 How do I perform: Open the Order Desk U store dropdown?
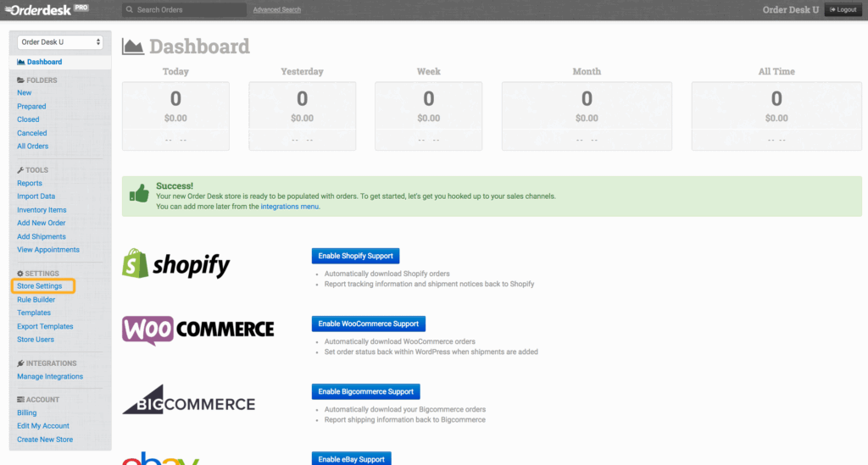point(60,42)
